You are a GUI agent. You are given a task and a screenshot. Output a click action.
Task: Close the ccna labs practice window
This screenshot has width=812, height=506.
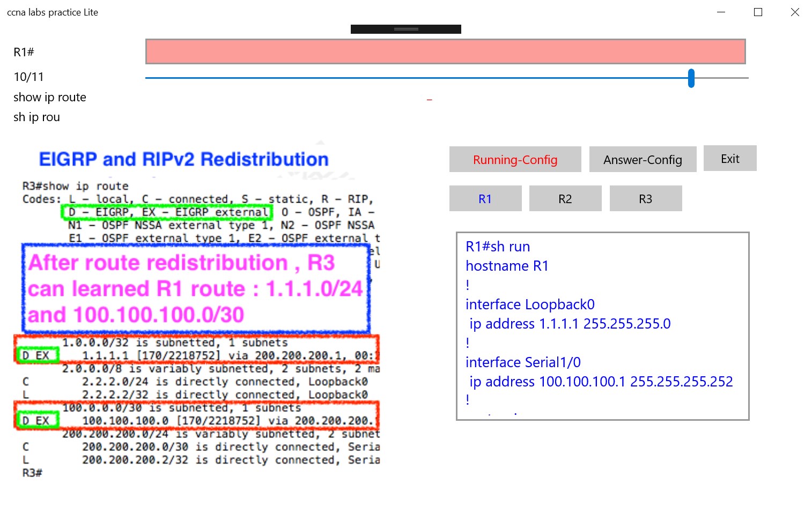point(795,12)
